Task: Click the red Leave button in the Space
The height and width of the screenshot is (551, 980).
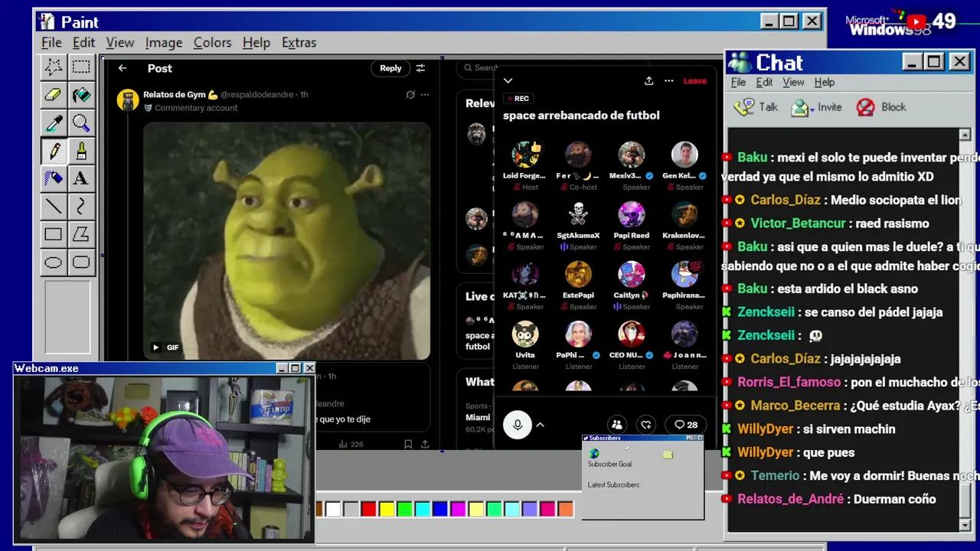Action: (695, 80)
